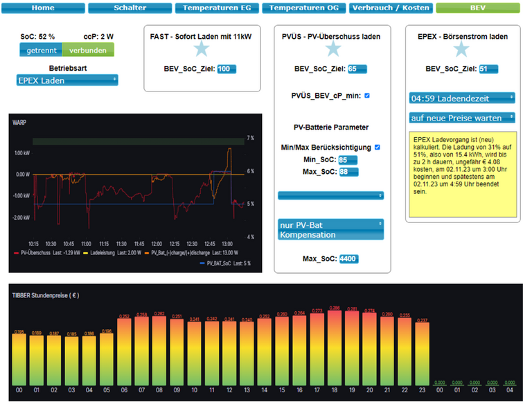Click the star icon in EPEX panel
This screenshot has height=404, width=532.
click(461, 49)
